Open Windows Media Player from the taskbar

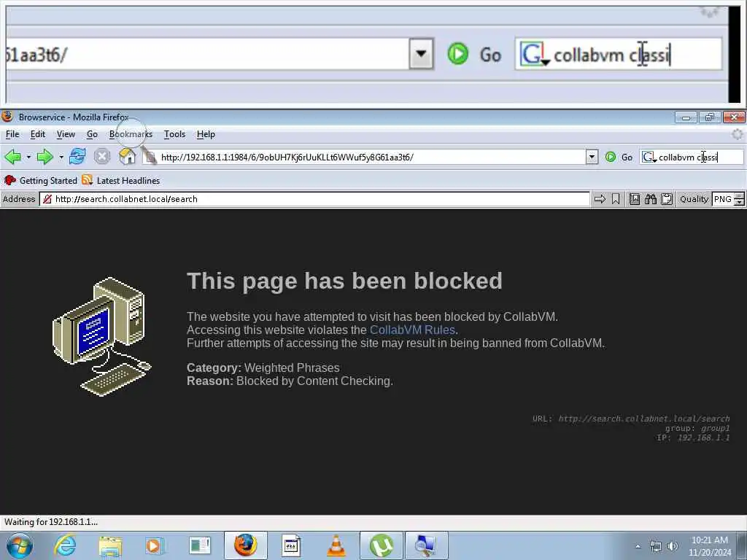pos(155,545)
